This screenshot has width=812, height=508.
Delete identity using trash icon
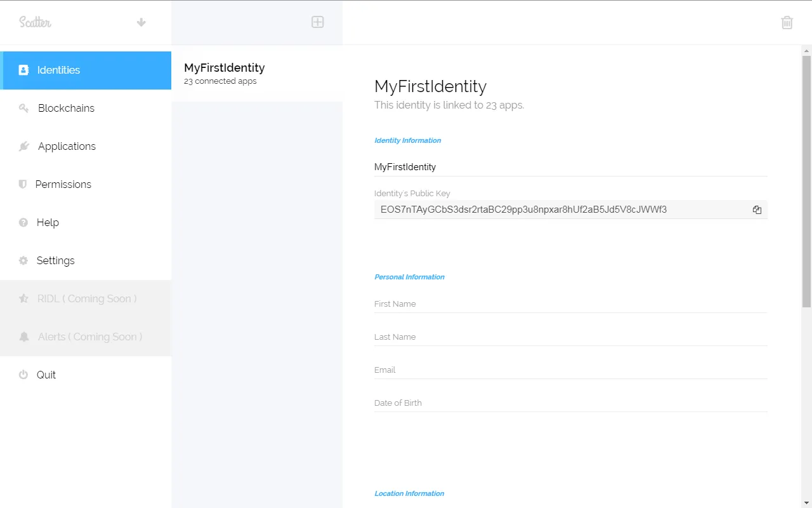click(x=787, y=22)
